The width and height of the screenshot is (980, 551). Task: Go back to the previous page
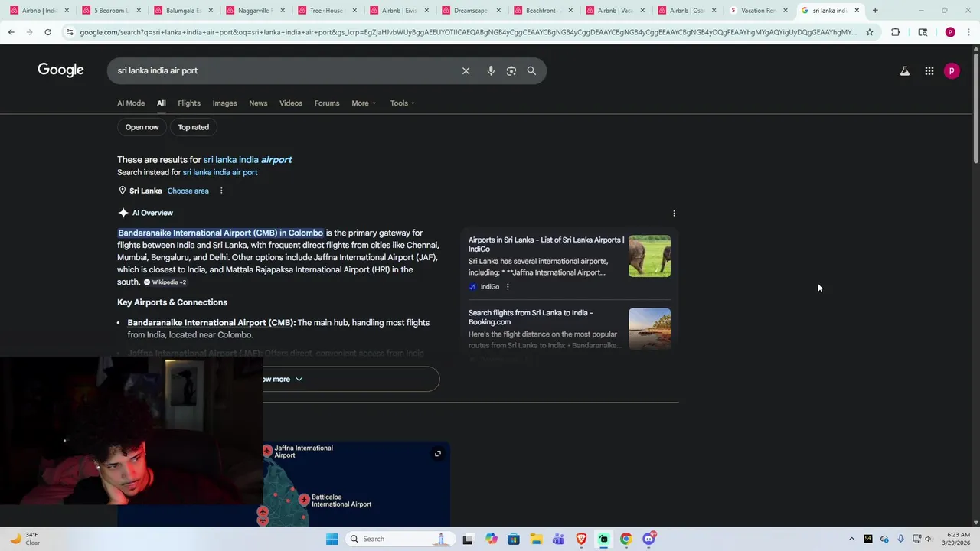click(x=11, y=32)
